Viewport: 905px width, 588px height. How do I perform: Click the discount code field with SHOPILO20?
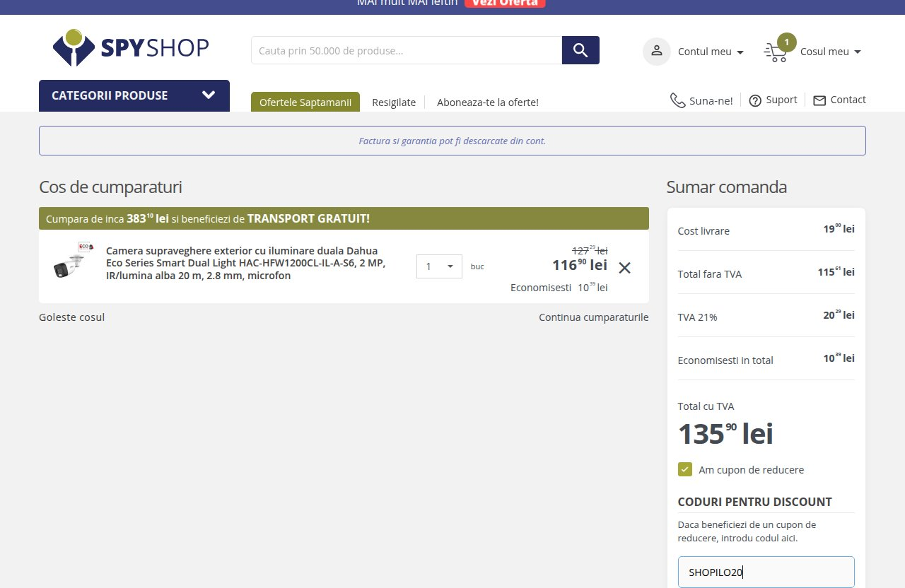point(766,572)
